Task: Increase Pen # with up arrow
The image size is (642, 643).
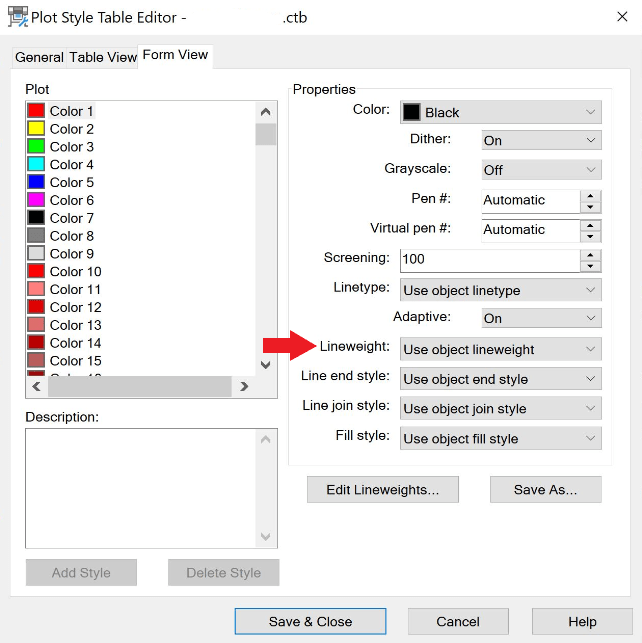Action: 590,196
